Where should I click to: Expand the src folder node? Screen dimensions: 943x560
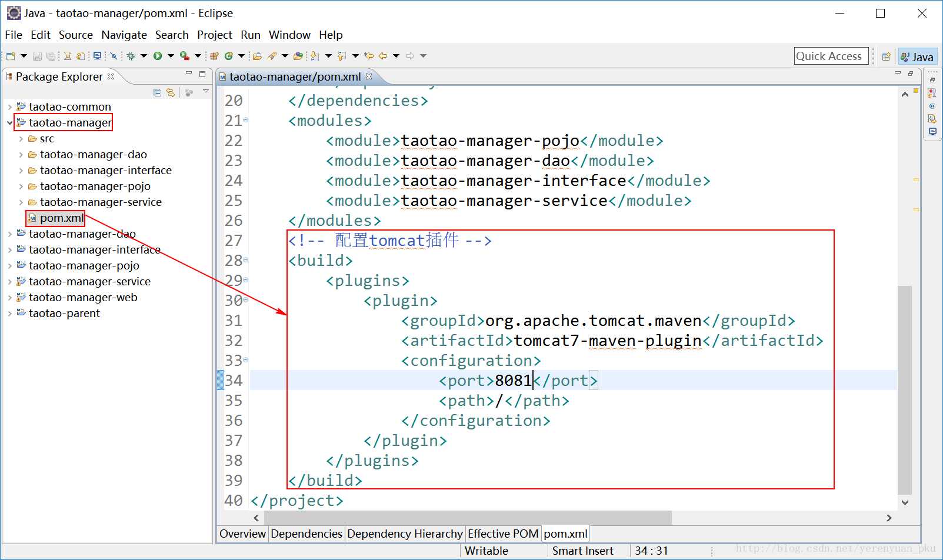coord(21,139)
